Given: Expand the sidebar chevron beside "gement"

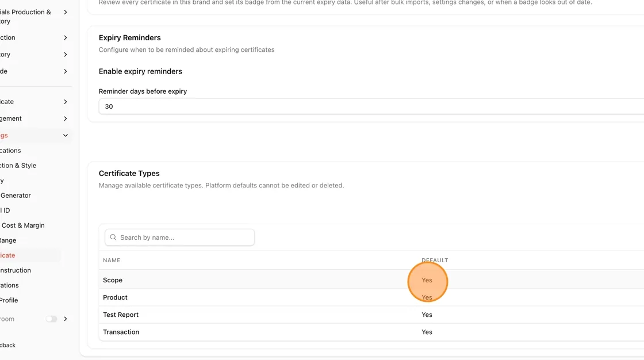Looking at the screenshot, I should pyautogui.click(x=66, y=119).
